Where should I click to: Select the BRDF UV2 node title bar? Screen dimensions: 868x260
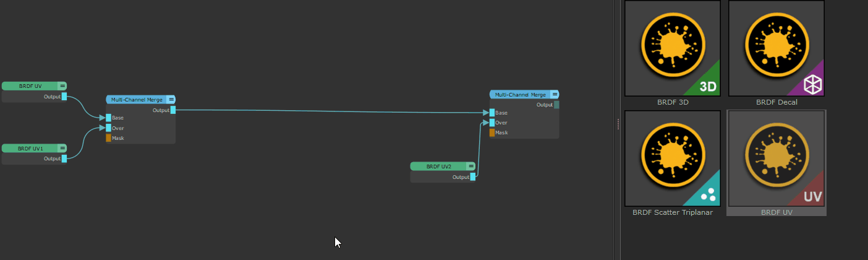(438, 167)
